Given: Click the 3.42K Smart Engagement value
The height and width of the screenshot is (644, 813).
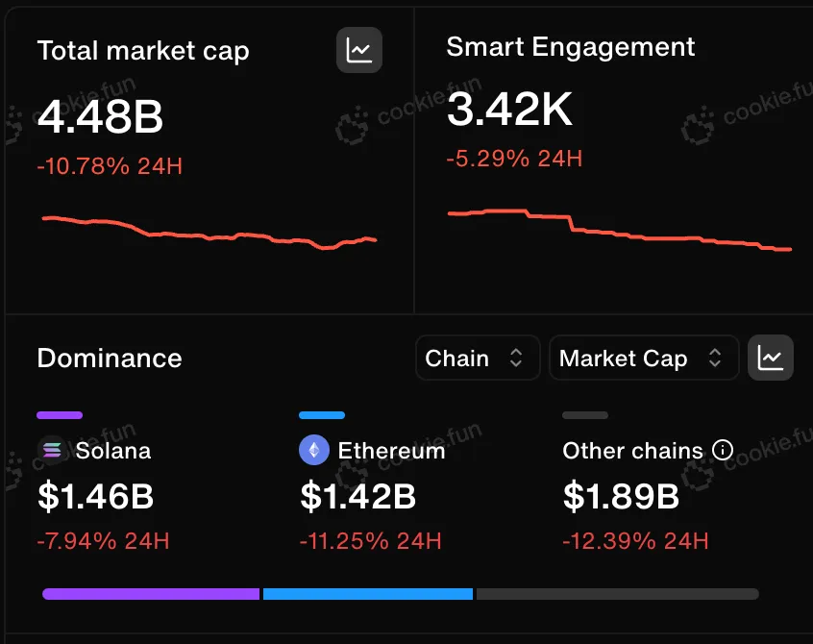Looking at the screenshot, I should pos(510,111).
